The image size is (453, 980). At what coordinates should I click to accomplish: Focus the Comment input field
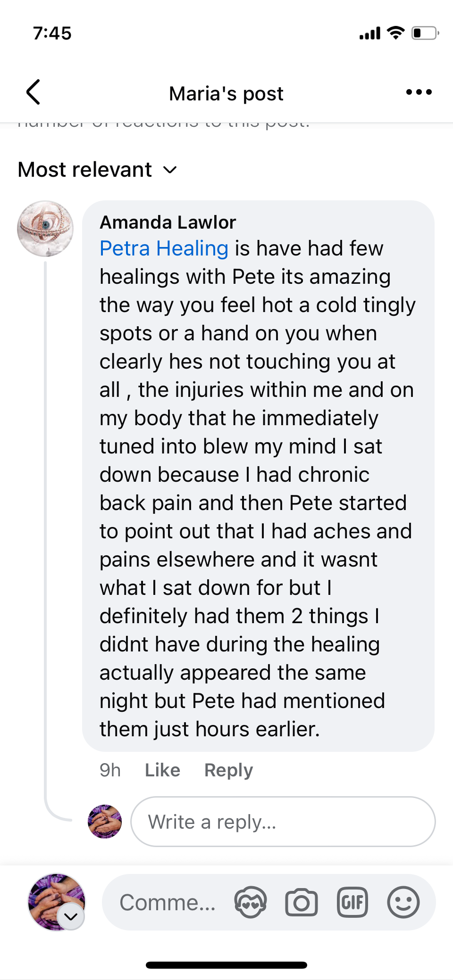pyautogui.click(x=168, y=902)
